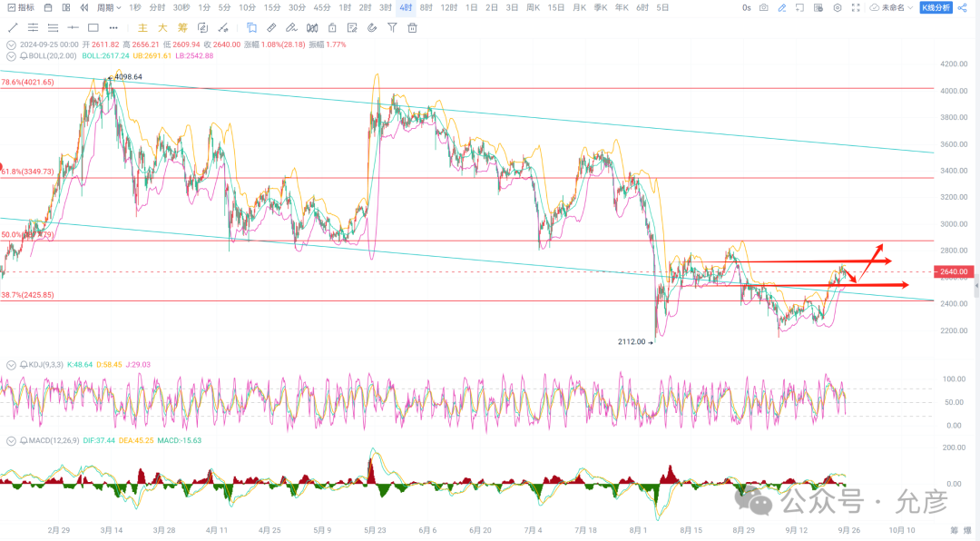The image size is (980, 541).
Task: Collapse the main candle info row arrow
Action: tap(11, 45)
